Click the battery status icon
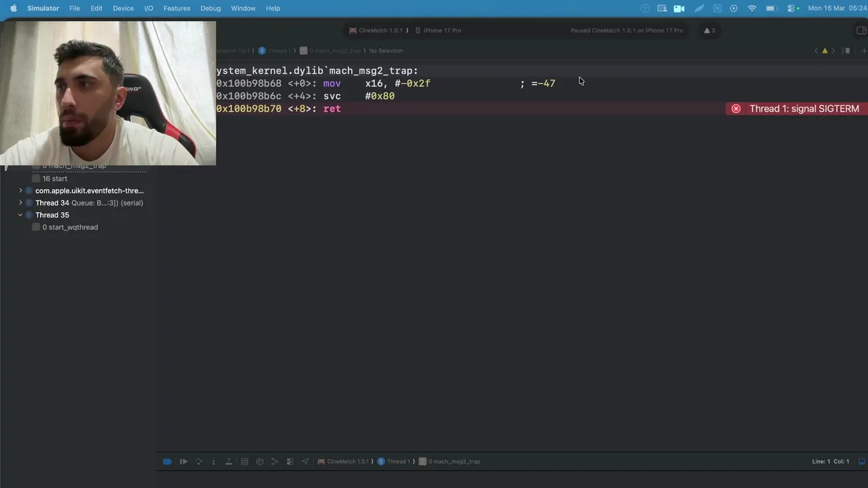868x488 pixels. (x=771, y=8)
